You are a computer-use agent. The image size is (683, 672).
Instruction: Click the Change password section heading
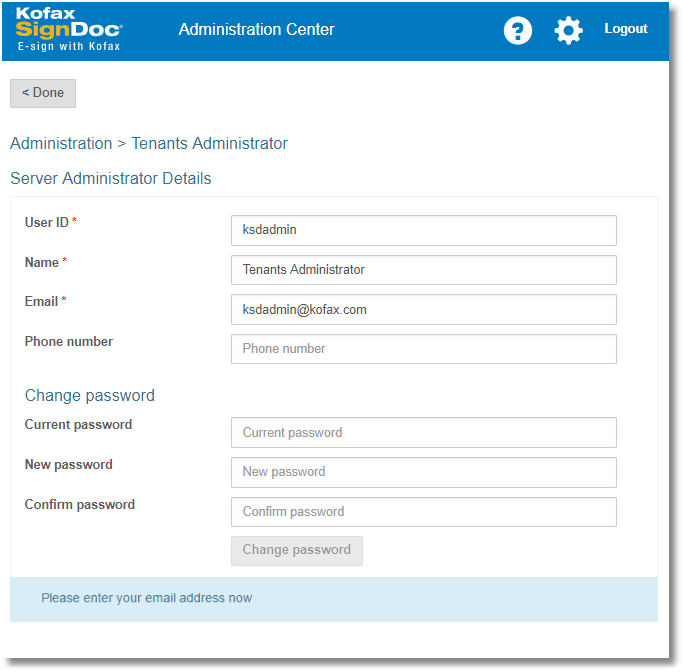[90, 395]
